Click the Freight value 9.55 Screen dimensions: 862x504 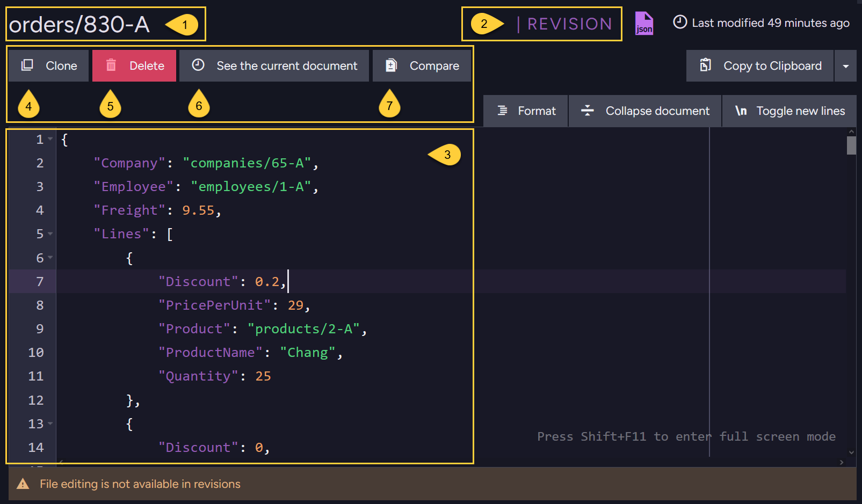(198, 210)
